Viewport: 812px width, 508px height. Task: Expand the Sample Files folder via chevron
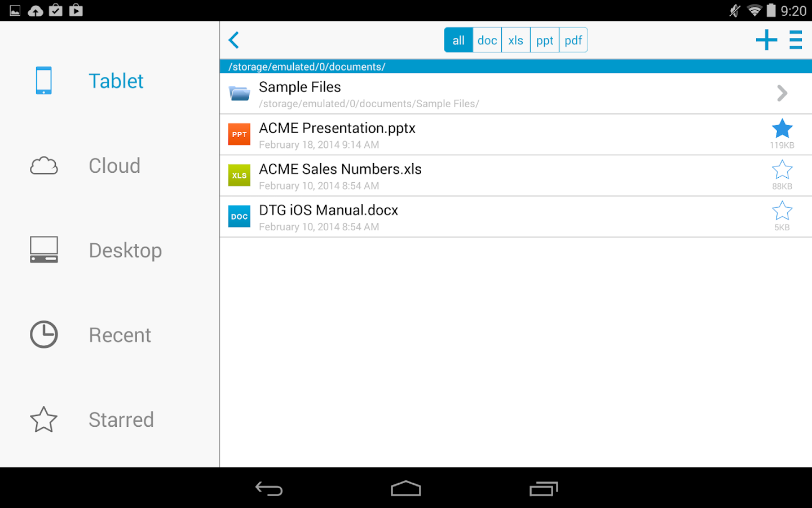click(782, 93)
